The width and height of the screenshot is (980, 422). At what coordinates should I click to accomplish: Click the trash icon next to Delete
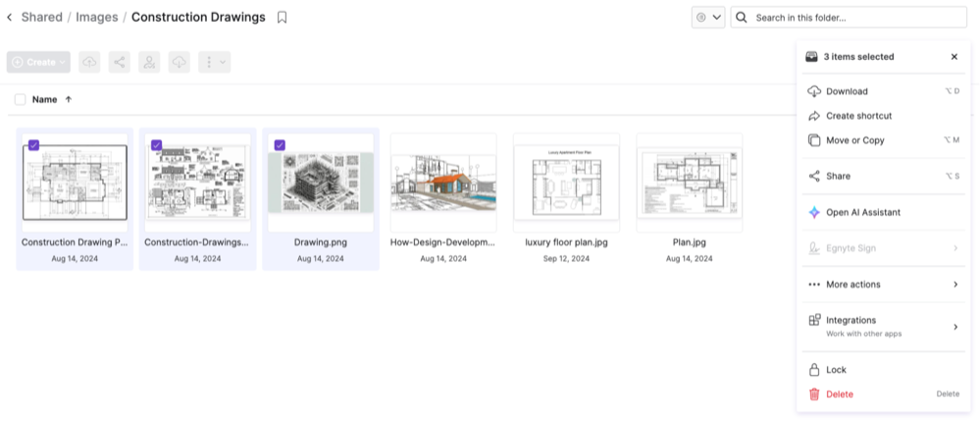813,395
